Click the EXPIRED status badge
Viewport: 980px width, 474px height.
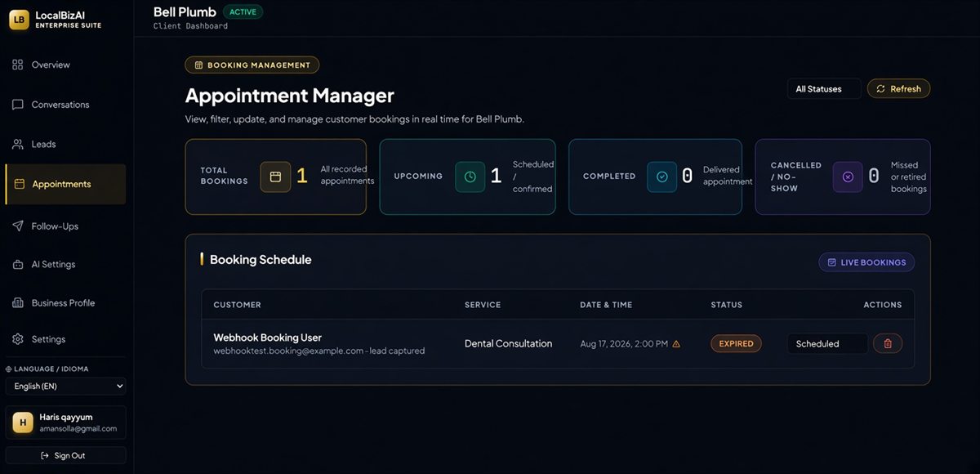coord(736,344)
